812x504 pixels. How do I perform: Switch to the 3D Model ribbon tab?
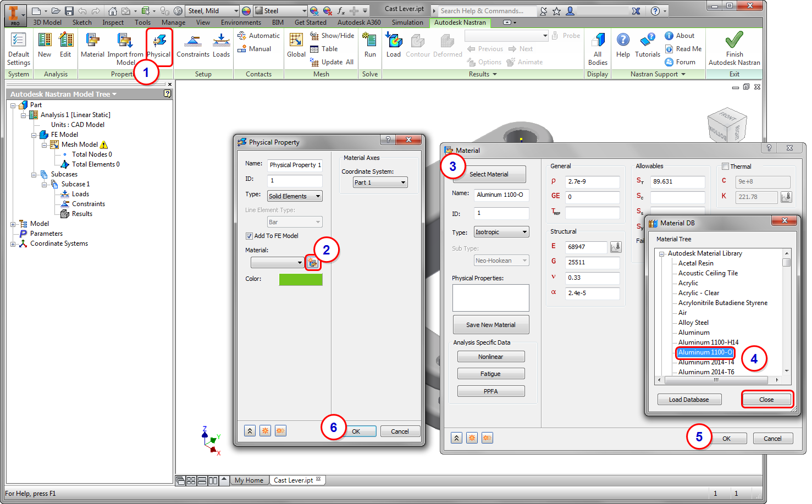pyautogui.click(x=47, y=23)
